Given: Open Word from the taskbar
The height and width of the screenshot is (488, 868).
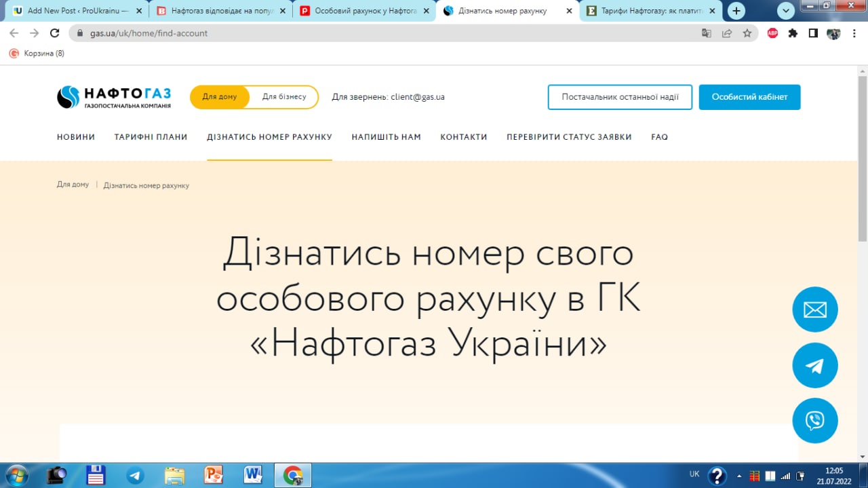Looking at the screenshot, I should (x=254, y=475).
